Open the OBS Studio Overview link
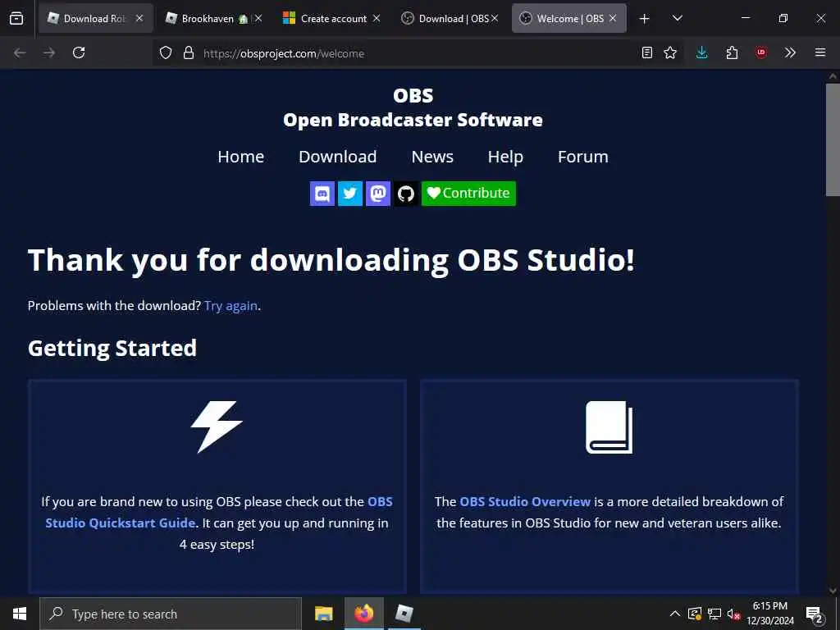The height and width of the screenshot is (630, 840). point(525,502)
